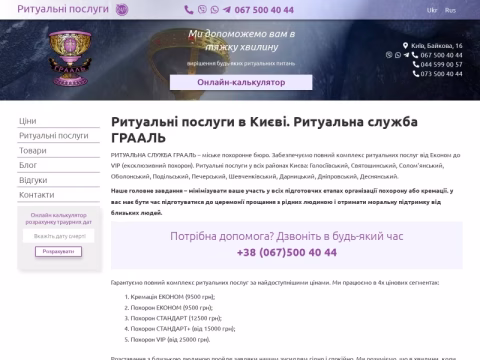Open the Контакти menu item
This screenshot has width=480, height=360.
pyautogui.click(x=58, y=195)
